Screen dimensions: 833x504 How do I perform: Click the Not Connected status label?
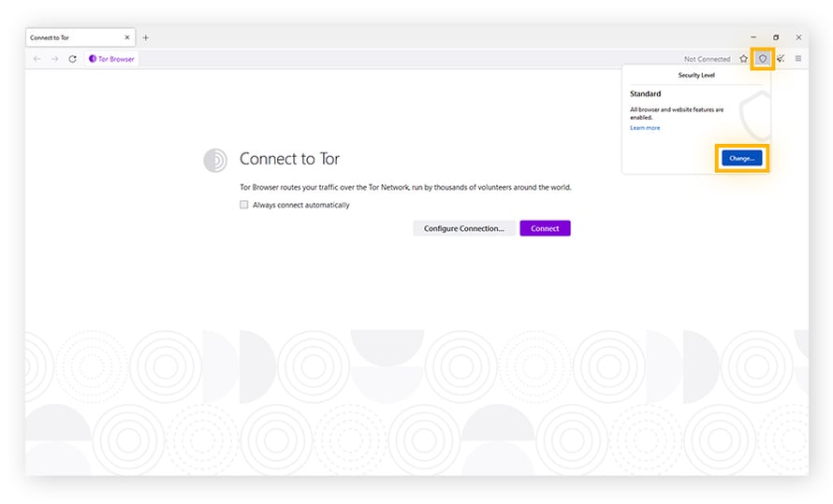tap(707, 59)
